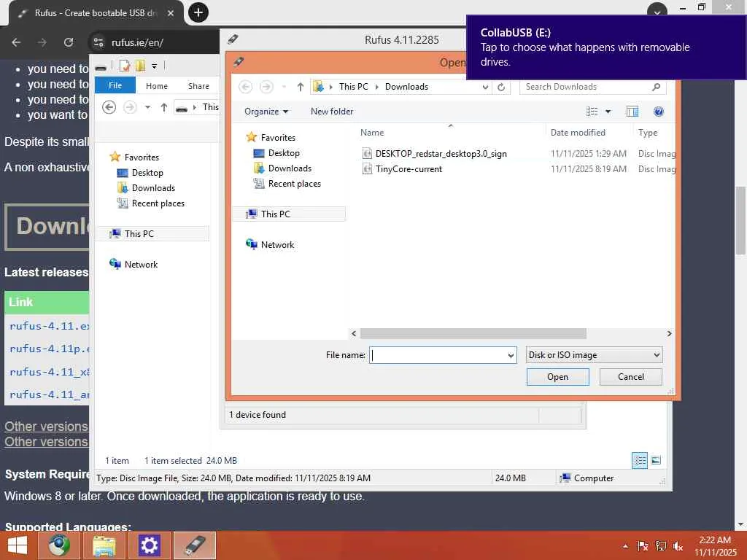Open the Windows Start button
747x560 pixels.
click(x=18, y=545)
